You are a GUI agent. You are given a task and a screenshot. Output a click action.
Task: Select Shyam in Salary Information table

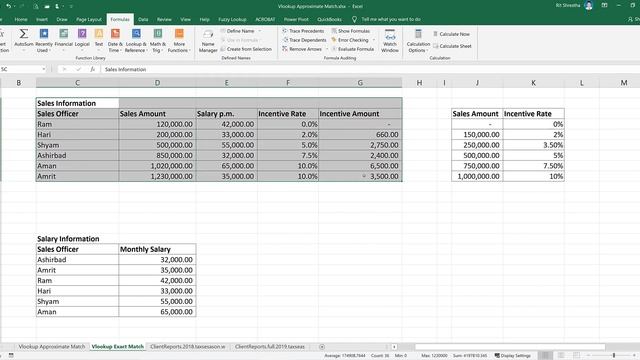77,301
